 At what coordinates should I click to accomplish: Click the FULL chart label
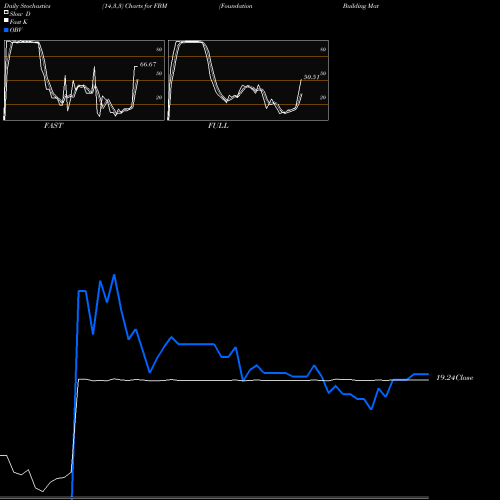pyautogui.click(x=218, y=126)
